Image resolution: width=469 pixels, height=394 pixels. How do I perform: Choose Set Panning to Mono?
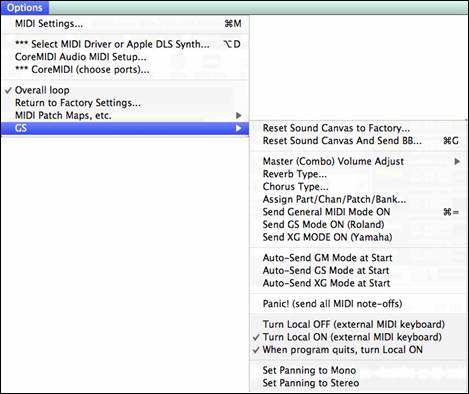point(358,370)
